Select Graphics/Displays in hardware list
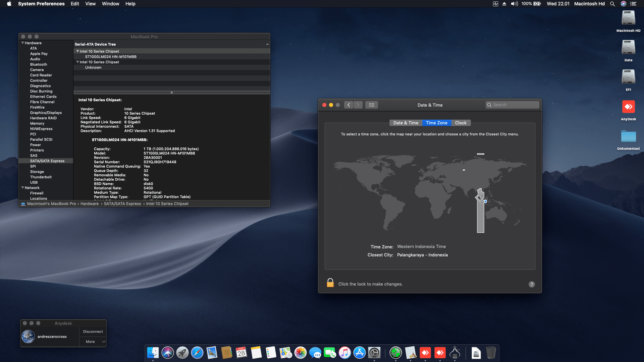Image resolution: width=644 pixels, height=362 pixels. [46, 113]
